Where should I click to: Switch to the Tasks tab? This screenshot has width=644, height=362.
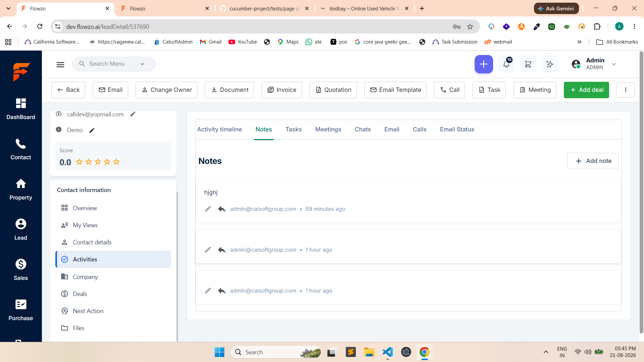pos(293,129)
